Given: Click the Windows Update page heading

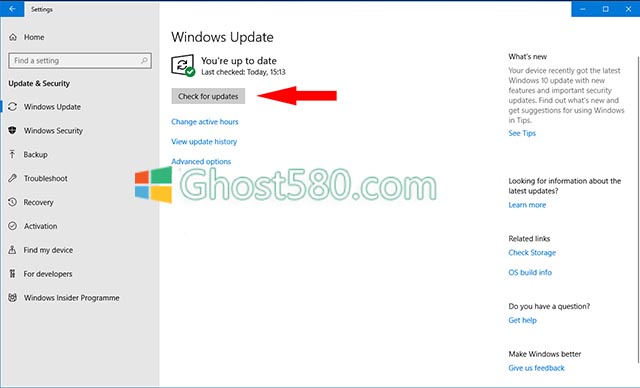Looking at the screenshot, I should click(x=222, y=37).
